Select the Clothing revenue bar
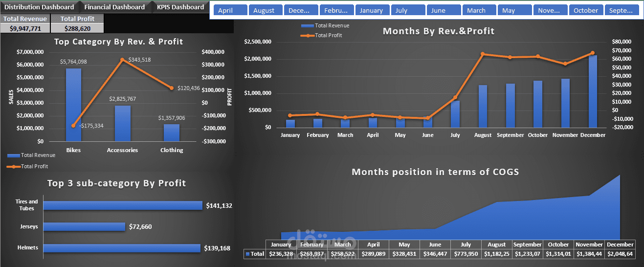 [x=172, y=133]
